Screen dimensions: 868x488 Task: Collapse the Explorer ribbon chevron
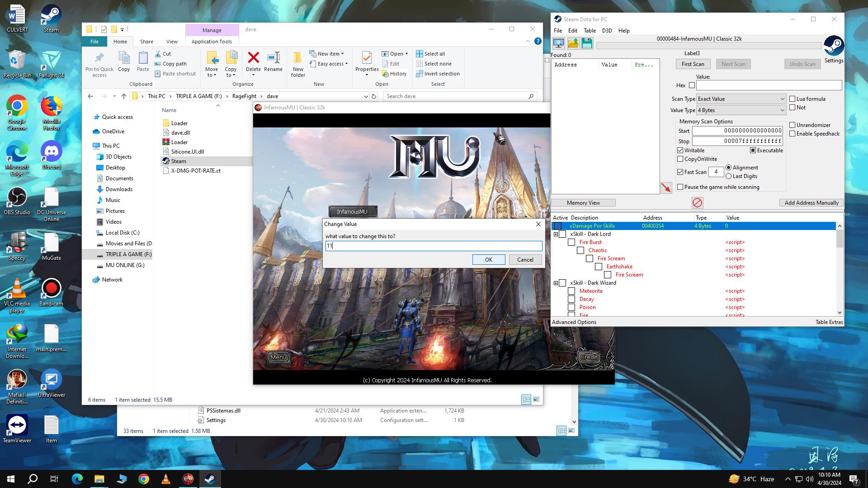[528, 41]
